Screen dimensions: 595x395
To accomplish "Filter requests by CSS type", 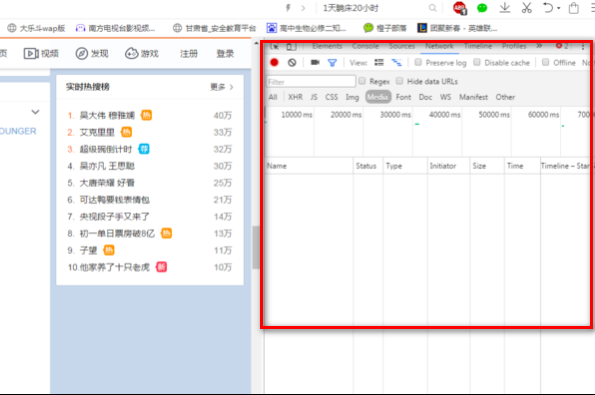I will click(332, 97).
